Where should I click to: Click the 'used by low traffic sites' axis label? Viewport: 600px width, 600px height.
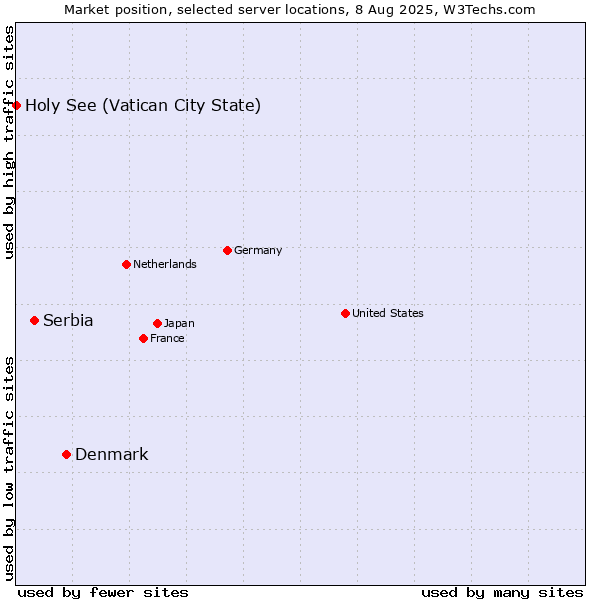point(8,470)
